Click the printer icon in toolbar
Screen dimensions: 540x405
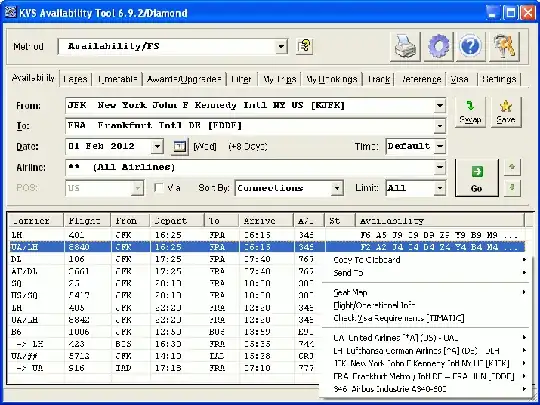[405, 46]
